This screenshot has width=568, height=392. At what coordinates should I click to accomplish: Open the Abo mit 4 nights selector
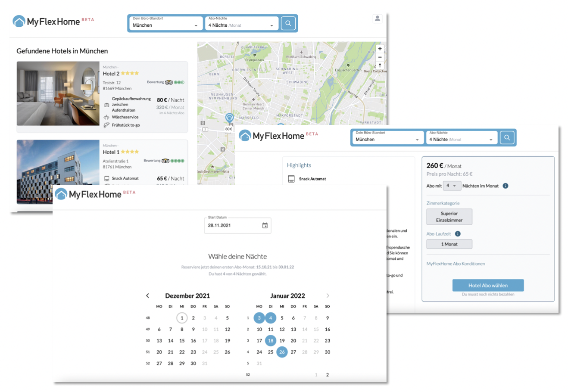[452, 186]
